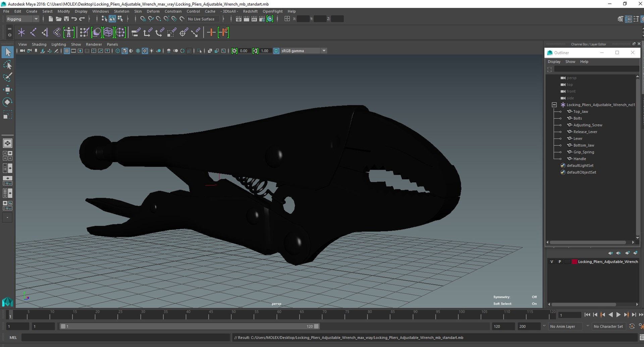Viewport: 644px width, 347px height.
Task: Click the Save scene icon
Action: point(66,19)
